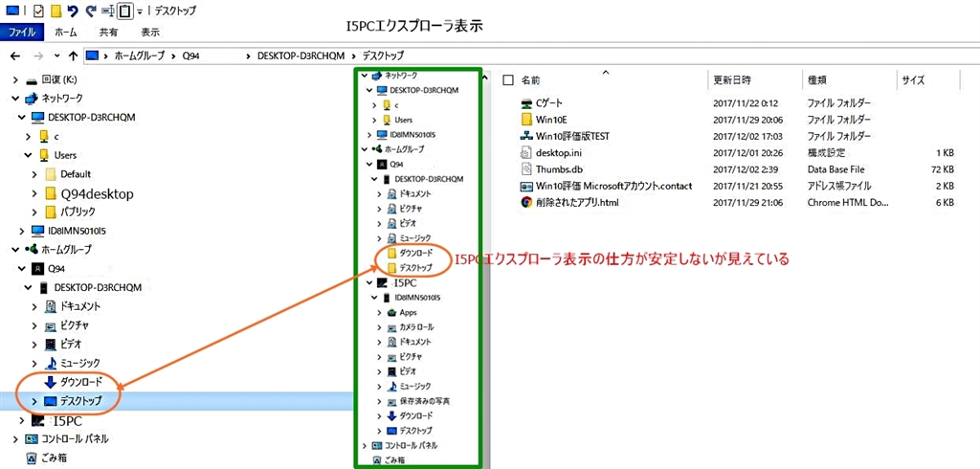Image resolution: width=980 pixels, height=469 pixels.
Task: Expand the 回復 (K:) drive node
Action: coord(15,80)
